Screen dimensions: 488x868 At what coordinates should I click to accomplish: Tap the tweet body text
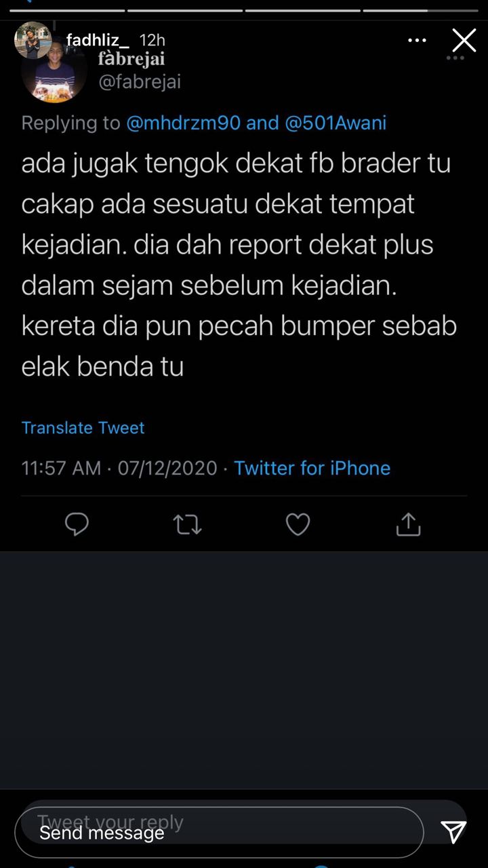pyautogui.click(x=239, y=264)
